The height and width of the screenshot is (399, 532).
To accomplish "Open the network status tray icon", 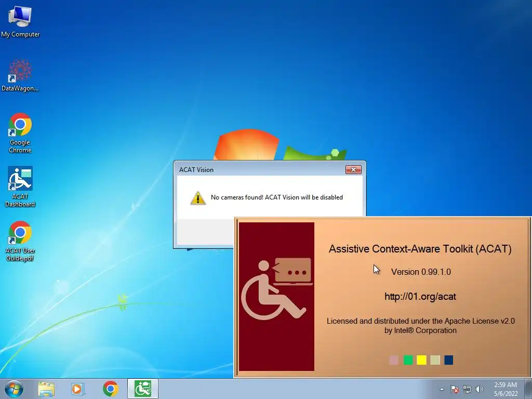I will [x=467, y=389].
